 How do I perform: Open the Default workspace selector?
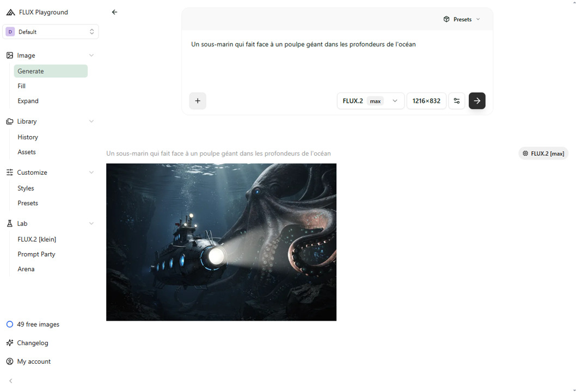click(51, 32)
